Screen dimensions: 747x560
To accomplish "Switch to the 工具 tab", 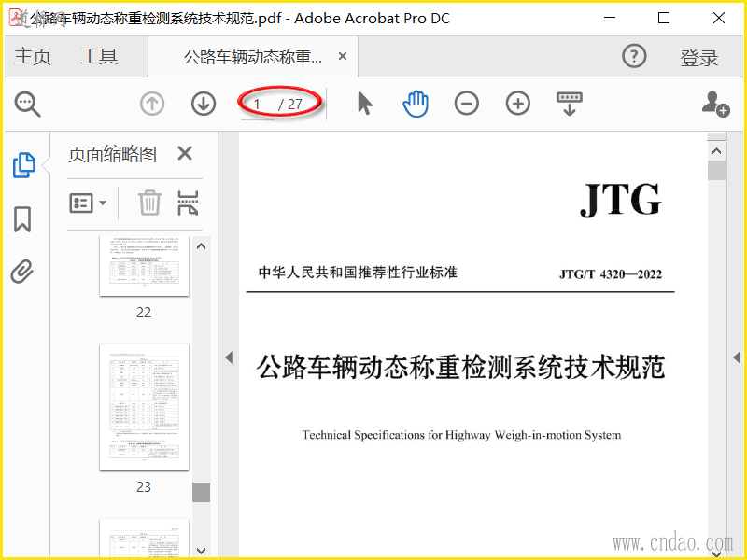I will pos(99,56).
